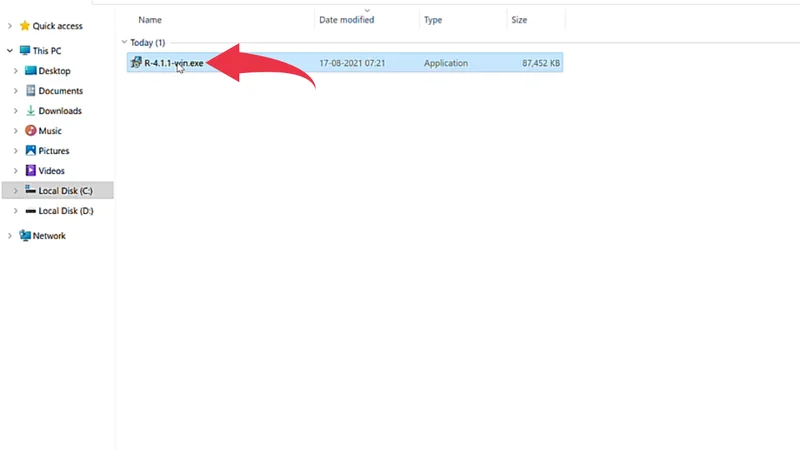Sort files by the Size column
This screenshot has height=450, width=800.
pyautogui.click(x=519, y=20)
